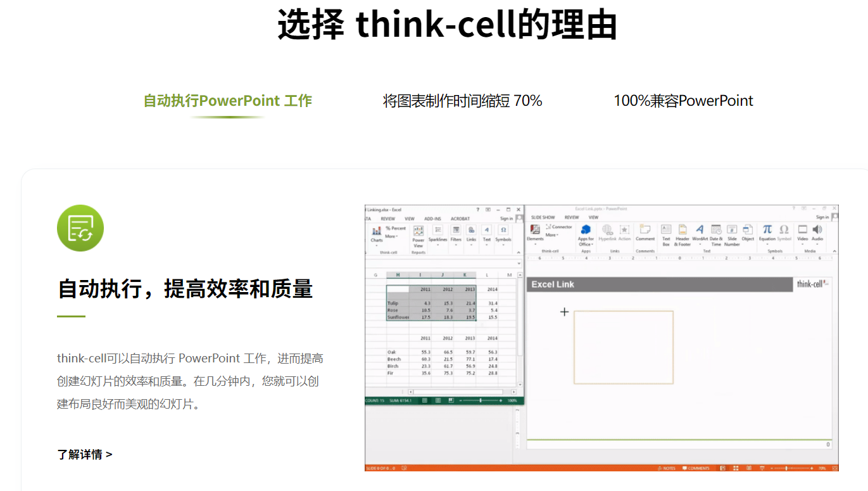868x491 pixels.
Task: Click the Sunflower cell in Excel
Action: point(398,317)
